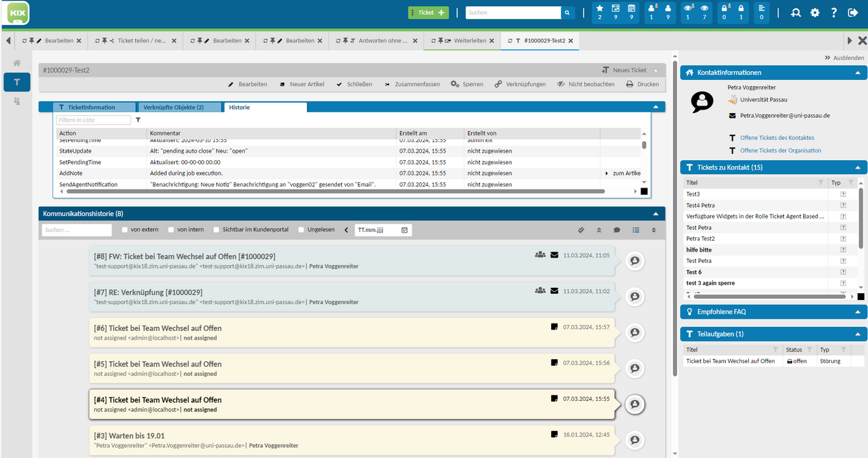Click the search magnifier button
This screenshot has height=458, width=868.
[569, 12]
